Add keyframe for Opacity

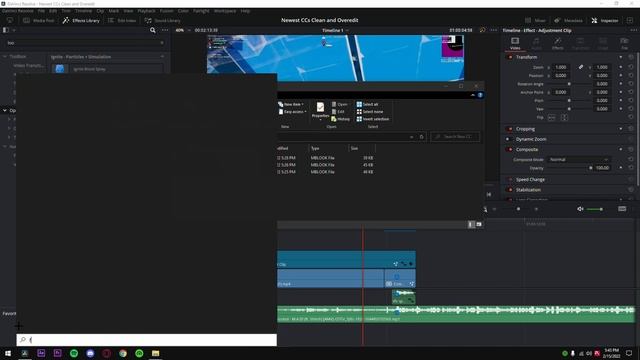(x=621, y=168)
